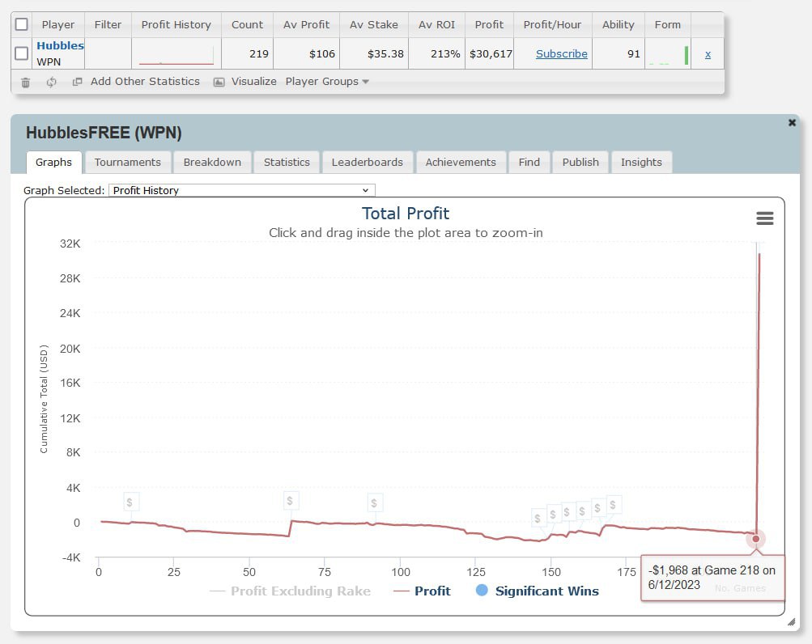Image resolution: width=812 pixels, height=644 pixels.
Task: Tick the select-all header checkbox
Action: coord(22,24)
